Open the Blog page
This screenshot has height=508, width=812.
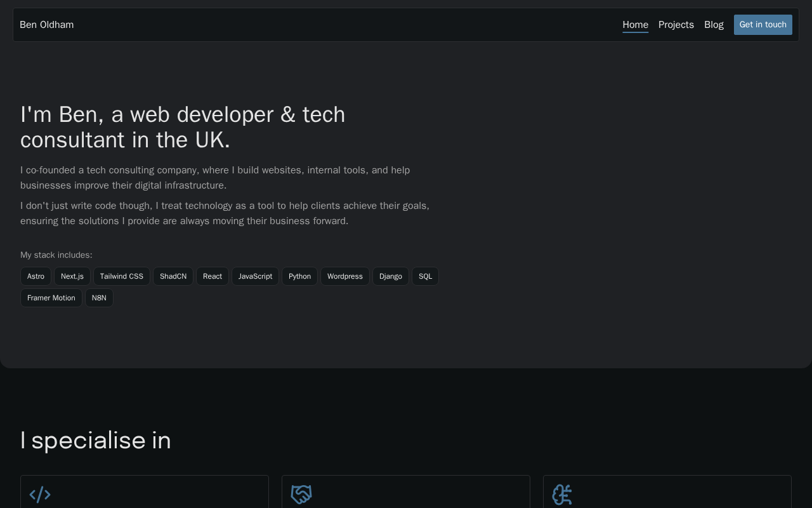point(714,25)
